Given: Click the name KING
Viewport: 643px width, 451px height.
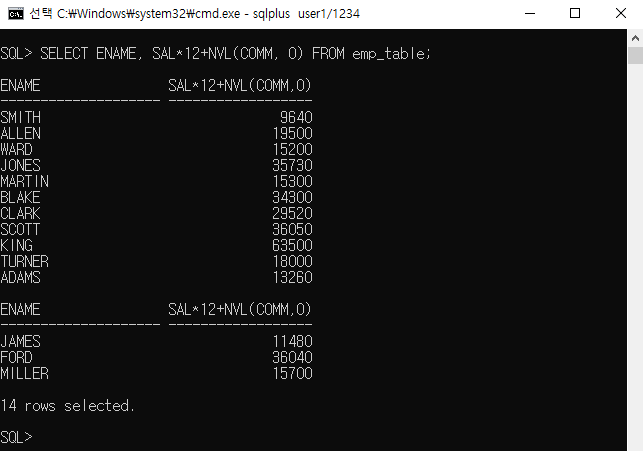Looking at the screenshot, I should click(16, 246).
